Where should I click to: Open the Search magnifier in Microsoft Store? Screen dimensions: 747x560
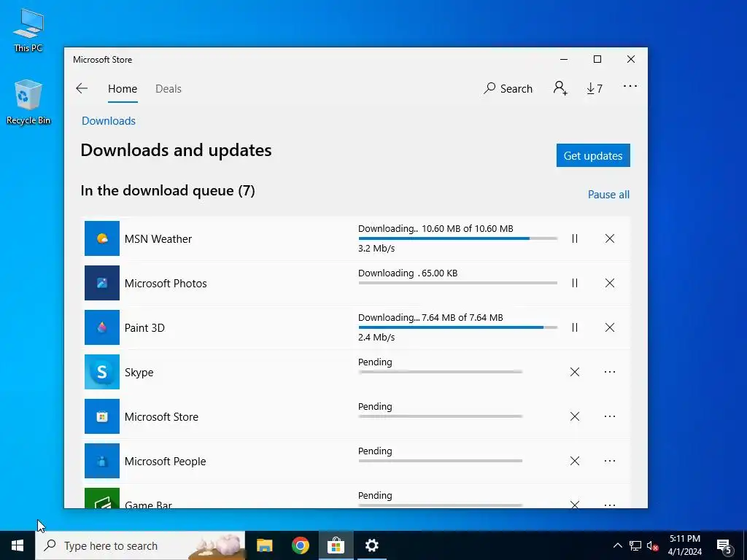coord(508,88)
